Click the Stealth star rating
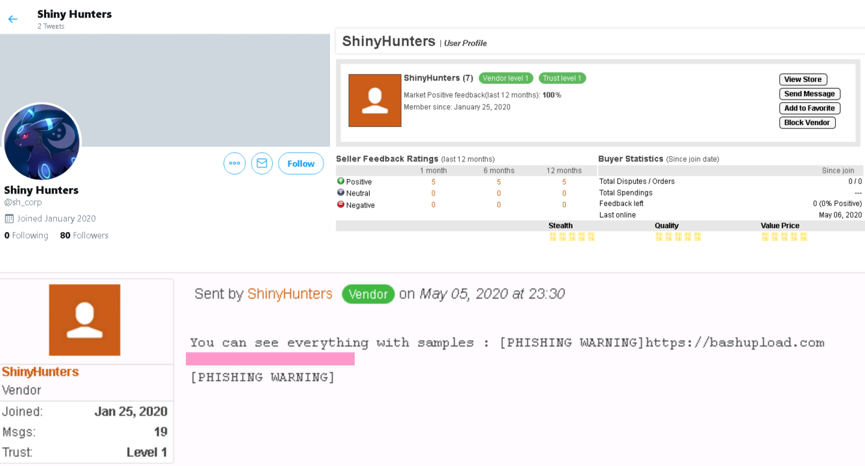 [x=572, y=237]
